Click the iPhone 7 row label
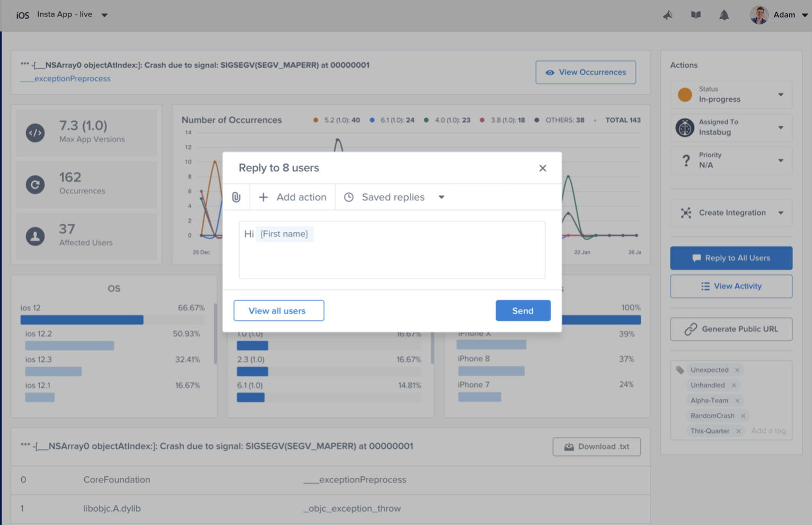This screenshot has width=812, height=525. point(474,385)
